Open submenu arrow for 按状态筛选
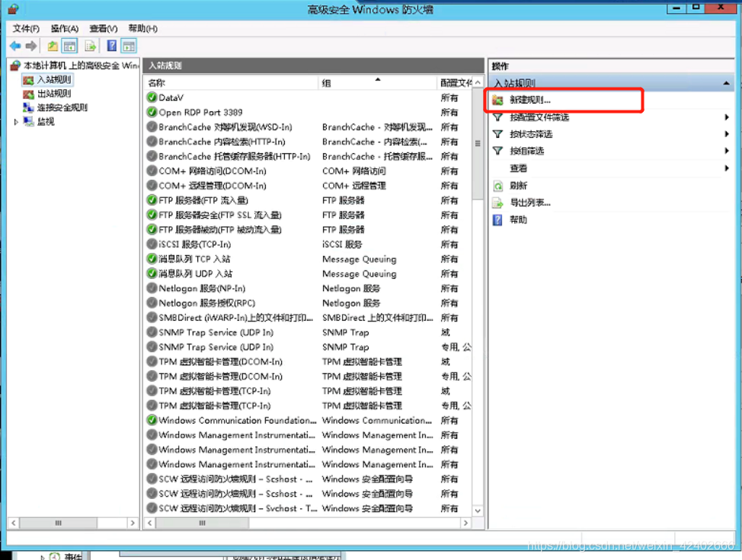742x560 pixels. point(727,134)
